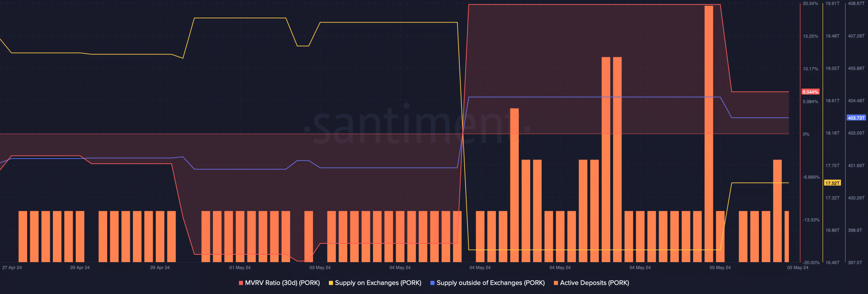Click the 0% axis label
This screenshot has height=294, width=868.
point(806,134)
